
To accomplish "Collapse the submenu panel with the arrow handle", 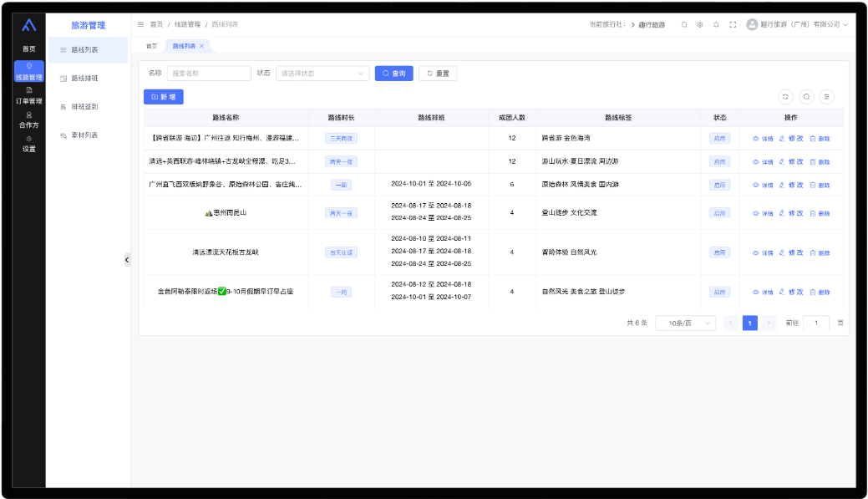I will [127, 260].
